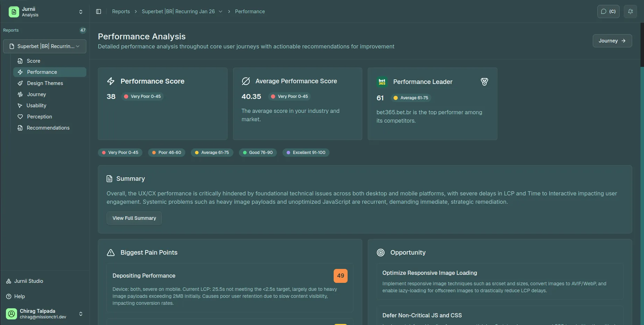Click the View Full Summary button

click(x=134, y=218)
